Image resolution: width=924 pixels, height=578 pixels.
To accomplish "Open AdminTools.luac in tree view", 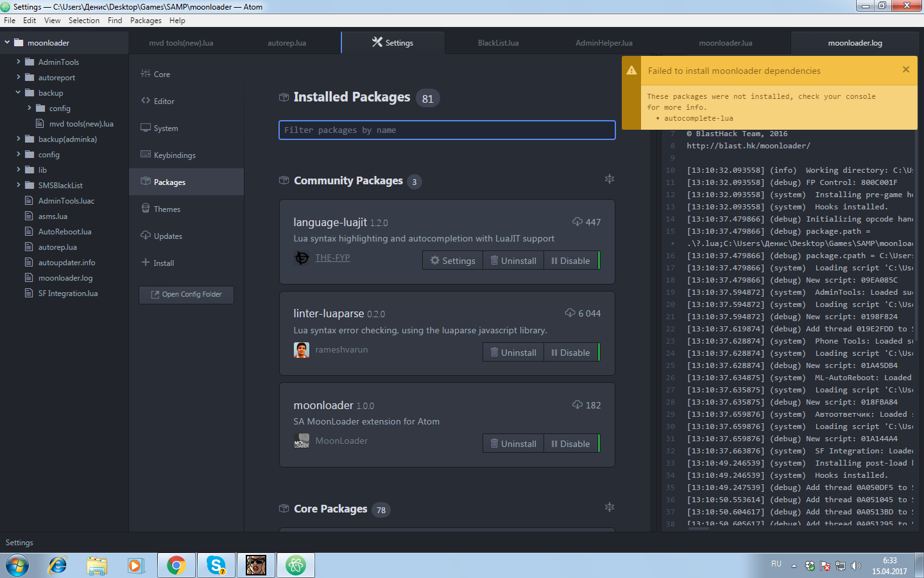I will click(66, 201).
